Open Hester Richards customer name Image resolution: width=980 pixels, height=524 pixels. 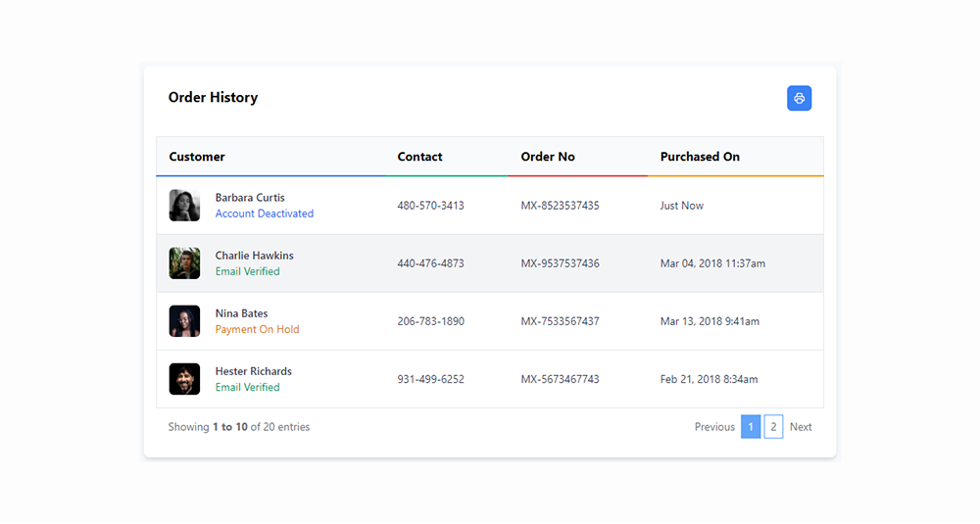(x=253, y=371)
